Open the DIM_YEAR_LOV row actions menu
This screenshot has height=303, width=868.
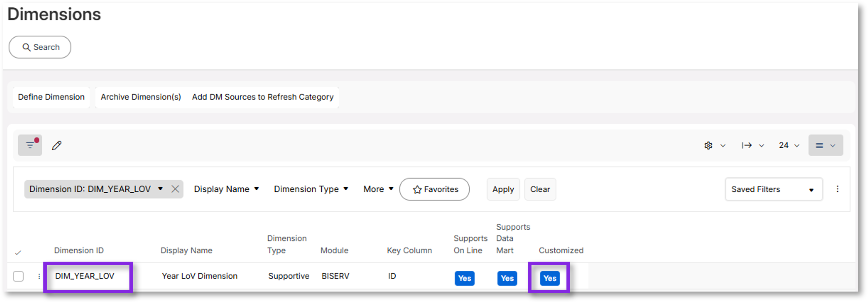(39, 276)
